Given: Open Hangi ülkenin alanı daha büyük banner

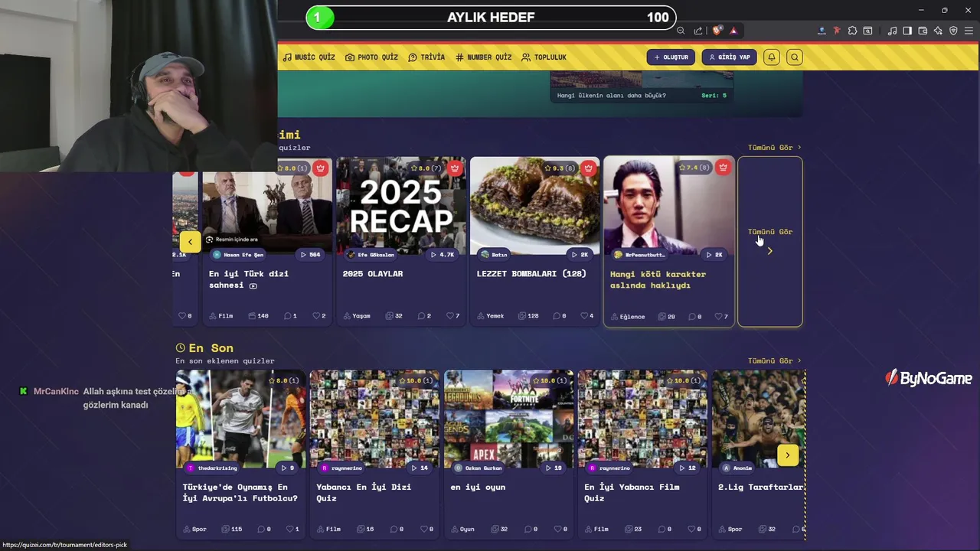Looking at the screenshot, I should tap(642, 86).
